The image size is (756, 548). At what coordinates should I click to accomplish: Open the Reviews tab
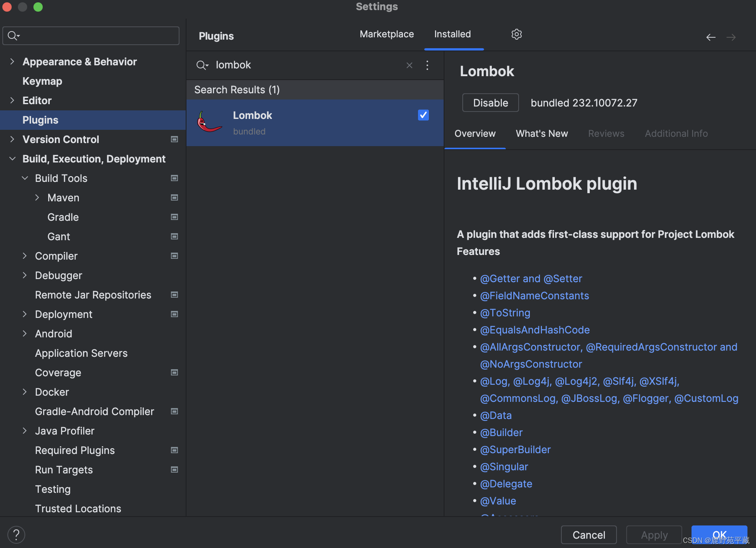(606, 134)
